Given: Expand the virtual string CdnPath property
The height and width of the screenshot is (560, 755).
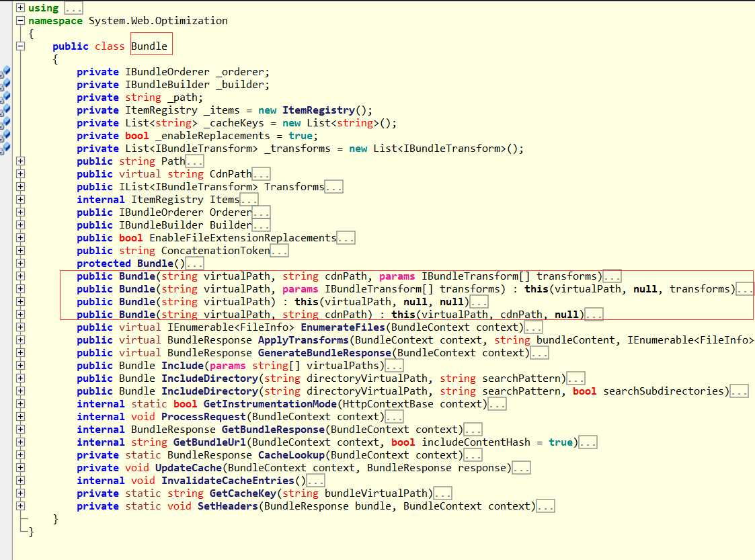Looking at the screenshot, I should pyautogui.click(x=20, y=174).
